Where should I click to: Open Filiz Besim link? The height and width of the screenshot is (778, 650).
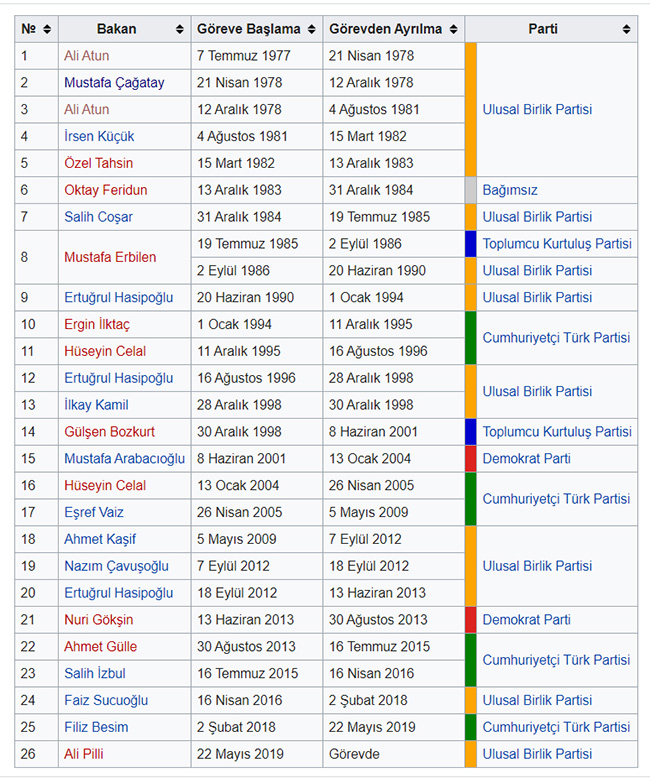click(x=96, y=727)
